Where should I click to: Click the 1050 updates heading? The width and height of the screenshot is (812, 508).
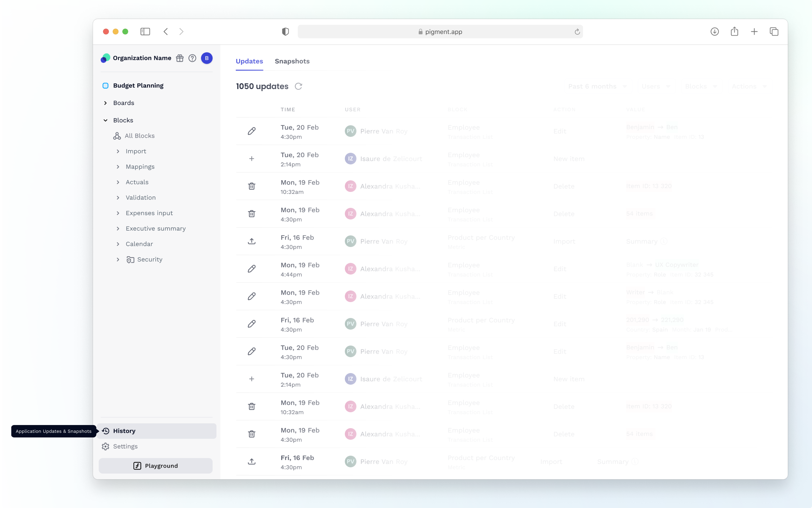tap(262, 86)
